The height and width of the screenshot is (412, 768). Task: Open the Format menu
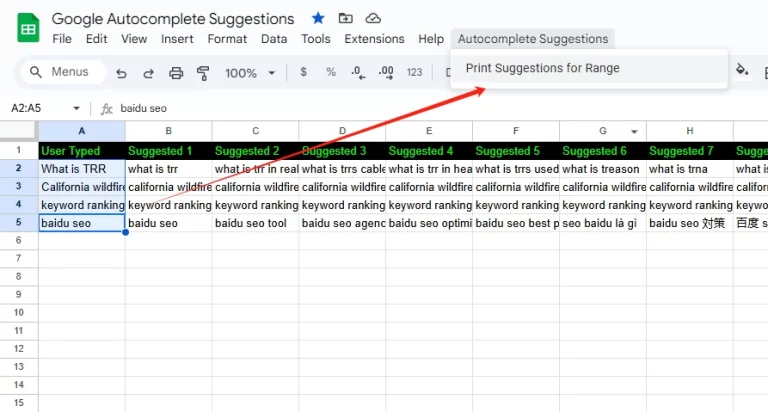[227, 39]
